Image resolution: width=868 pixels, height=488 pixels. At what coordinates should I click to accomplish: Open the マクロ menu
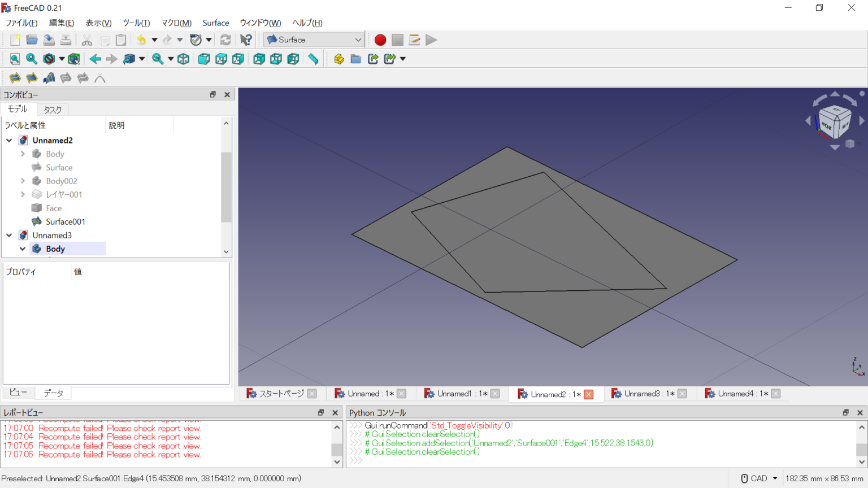(x=176, y=23)
